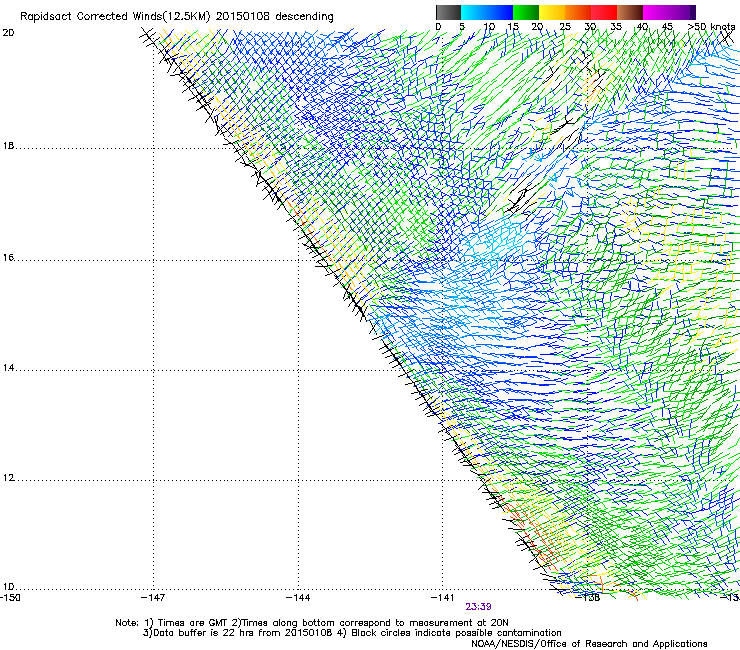The height and width of the screenshot is (650, 740).
Task: Click the latitude axis label '10' at bottom left
Action: coord(8,587)
